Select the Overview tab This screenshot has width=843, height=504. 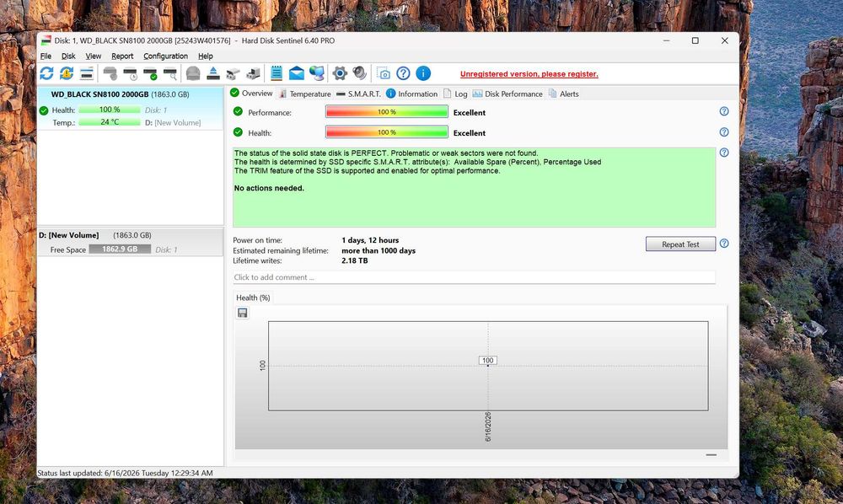pos(251,93)
